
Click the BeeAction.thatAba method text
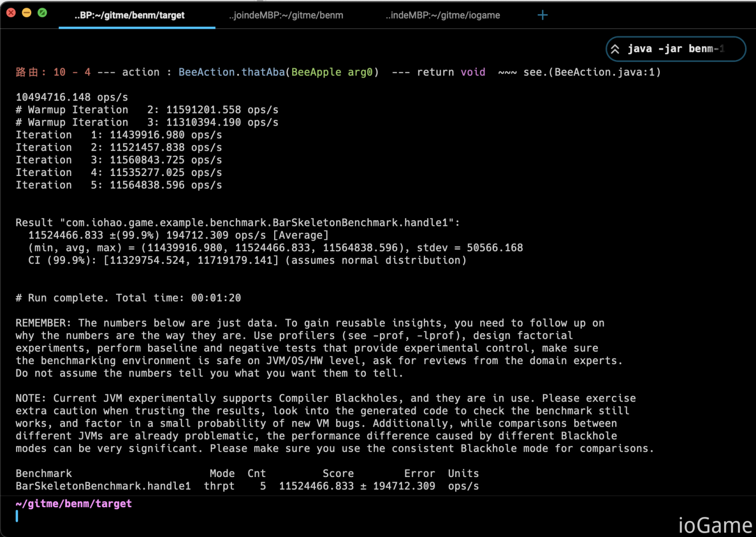coord(232,72)
